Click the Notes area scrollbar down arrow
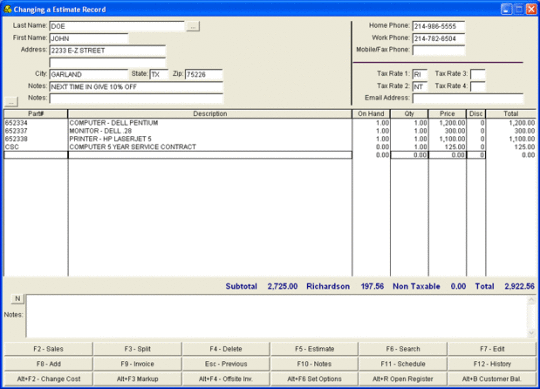The height and width of the screenshot is (389, 540). 531,333
